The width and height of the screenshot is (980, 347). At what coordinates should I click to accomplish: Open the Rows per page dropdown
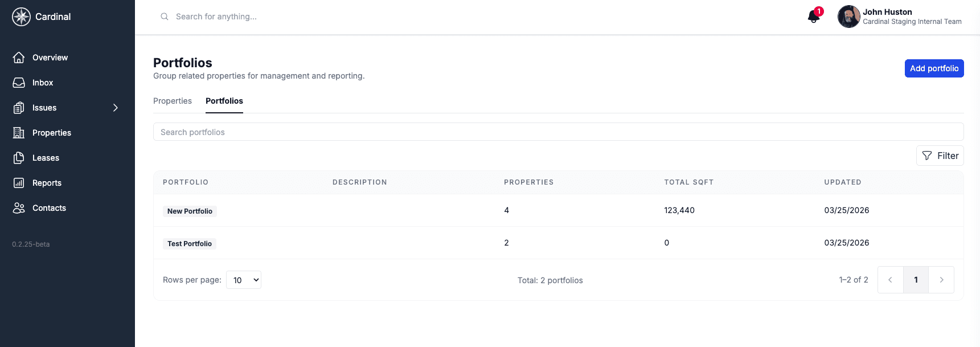coord(244,280)
